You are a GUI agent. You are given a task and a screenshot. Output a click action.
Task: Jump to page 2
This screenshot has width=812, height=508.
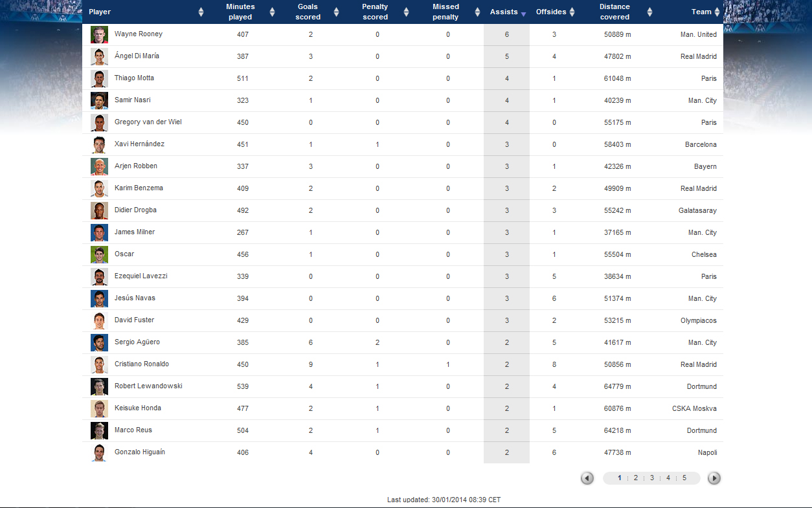coord(636,478)
